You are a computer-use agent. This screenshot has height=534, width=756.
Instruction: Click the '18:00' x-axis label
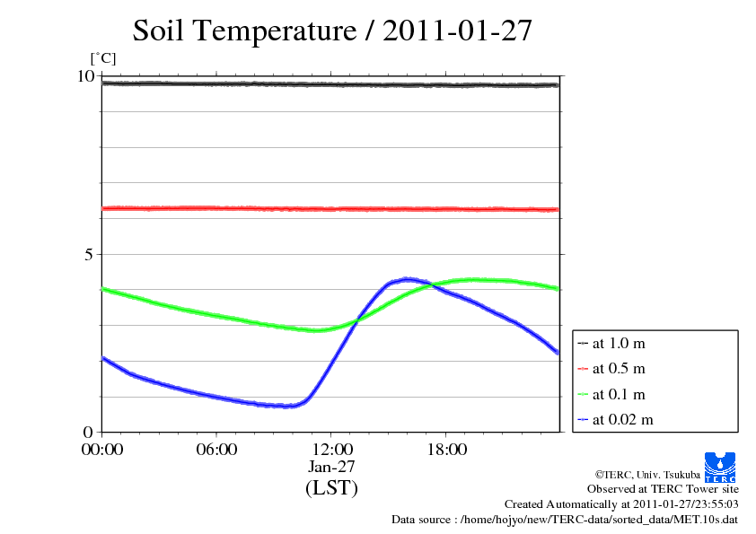tap(447, 450)
